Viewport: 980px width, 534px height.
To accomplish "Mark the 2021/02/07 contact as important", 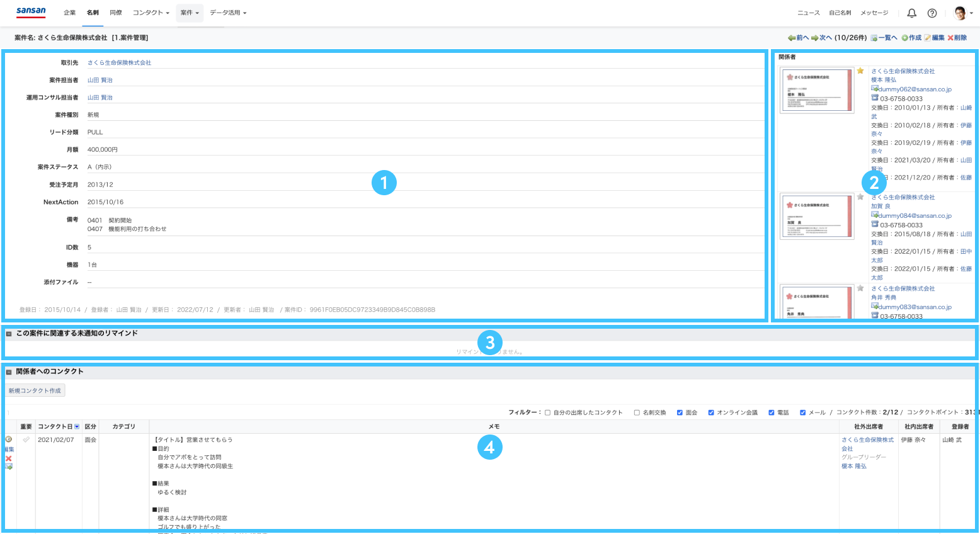I will tap(26, 440).
